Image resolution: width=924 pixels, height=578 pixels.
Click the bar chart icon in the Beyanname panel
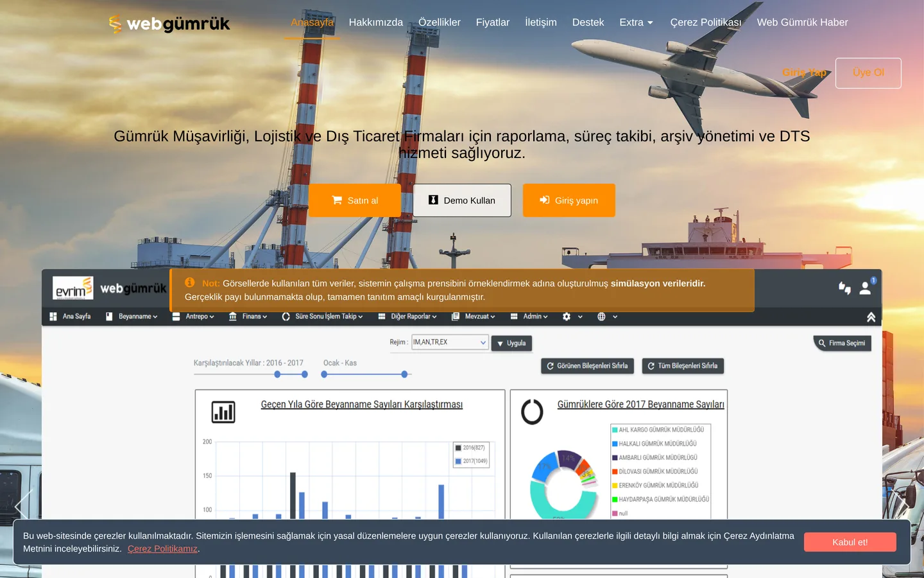coord(223,412)
